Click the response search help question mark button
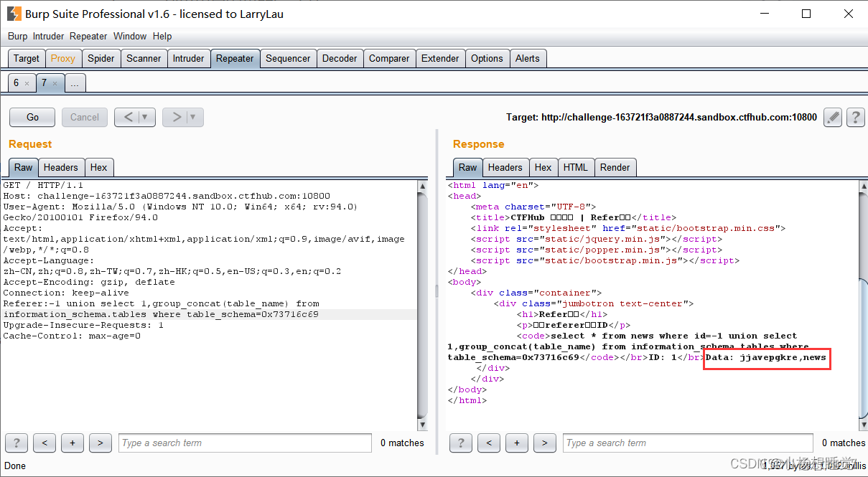The width and height of the screenshot is (868, 477). pos(461,443)
